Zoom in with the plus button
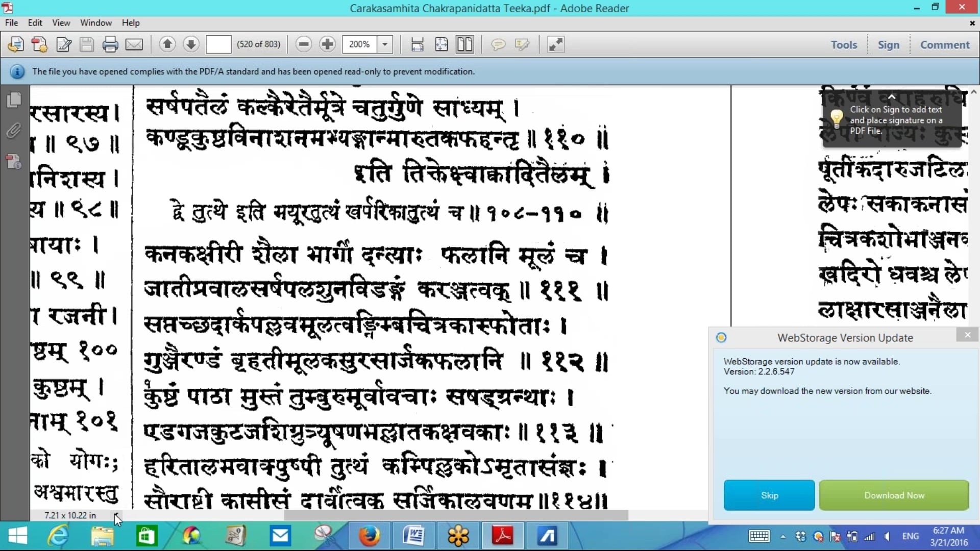This screenshot has width=980, height=551. pyautogui.click(x=327, y=44)
